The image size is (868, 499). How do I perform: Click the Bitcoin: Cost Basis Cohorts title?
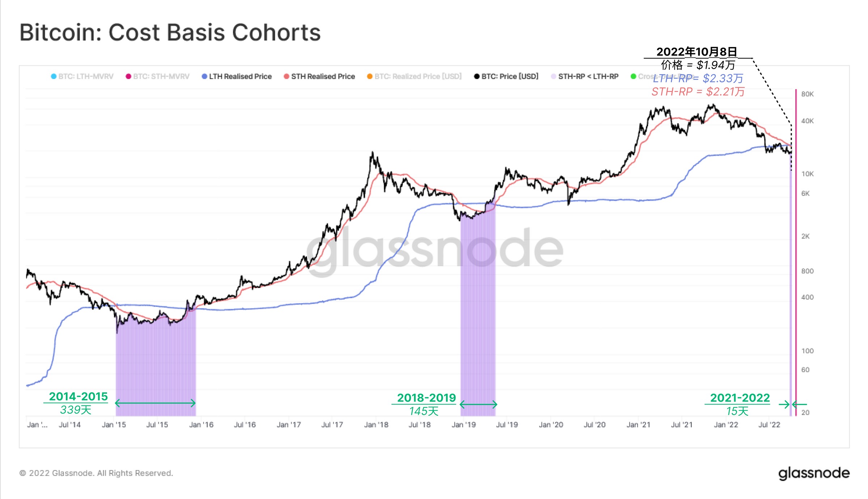pyautogui.click(x=170, y=33)
